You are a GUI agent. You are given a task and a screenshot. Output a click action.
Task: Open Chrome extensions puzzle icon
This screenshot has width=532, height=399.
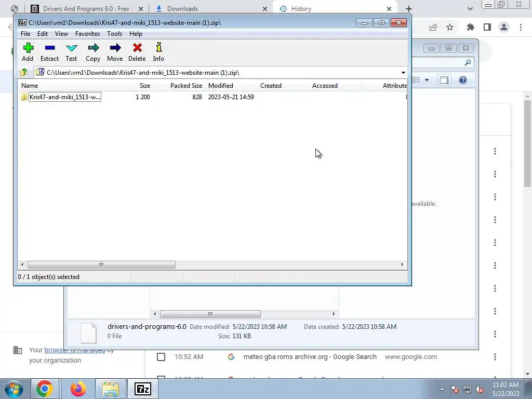pyautogui.click(x=470, y=27)
